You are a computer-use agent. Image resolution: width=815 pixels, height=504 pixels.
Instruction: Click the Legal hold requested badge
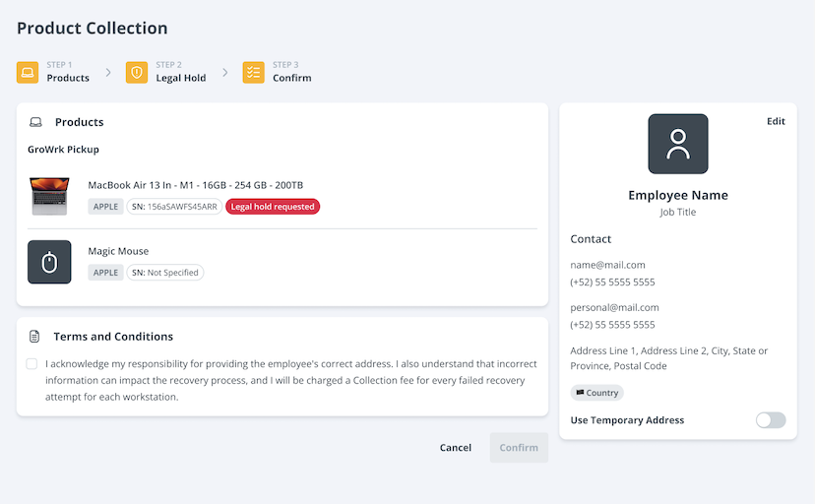(273, 207)
